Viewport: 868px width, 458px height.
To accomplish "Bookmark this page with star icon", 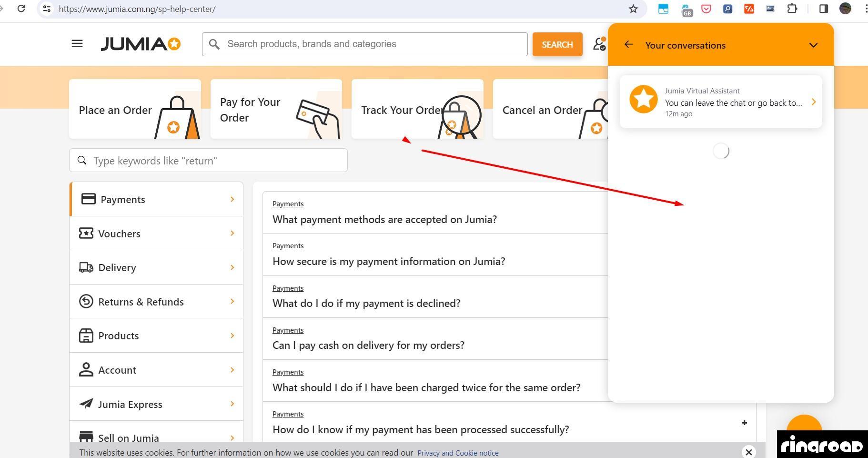I will [x=633, y=9].
